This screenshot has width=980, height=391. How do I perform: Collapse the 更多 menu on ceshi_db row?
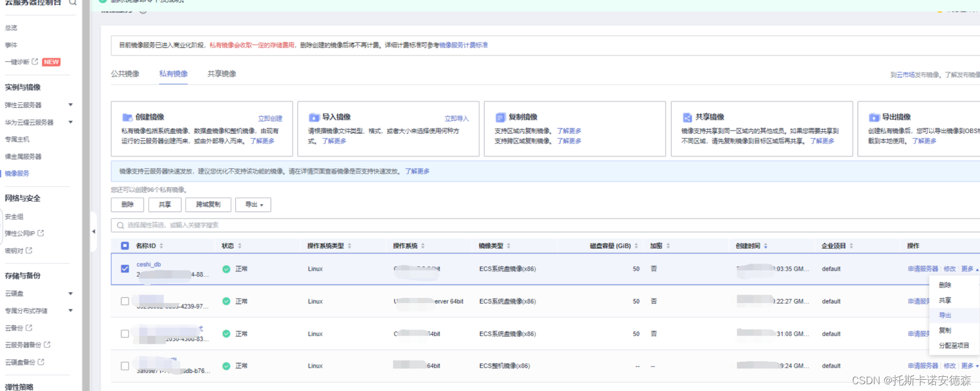click(970, 269)
